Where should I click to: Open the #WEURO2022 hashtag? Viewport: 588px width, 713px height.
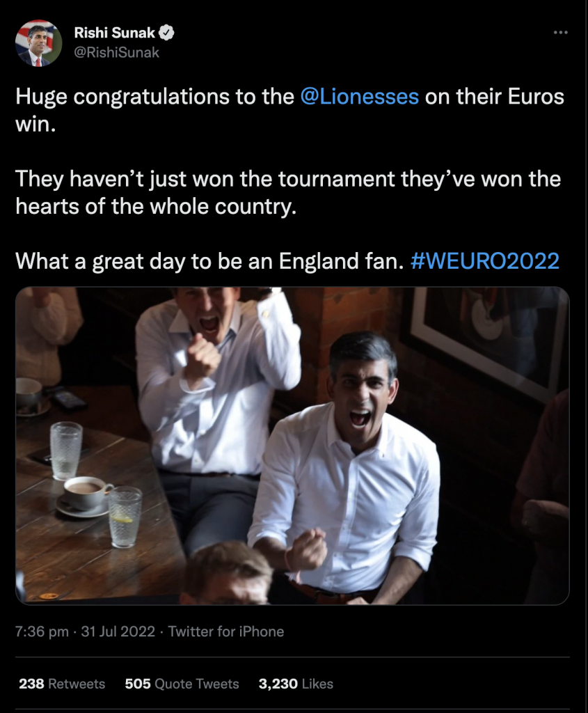pyautogui.click(x=485, y=261)
